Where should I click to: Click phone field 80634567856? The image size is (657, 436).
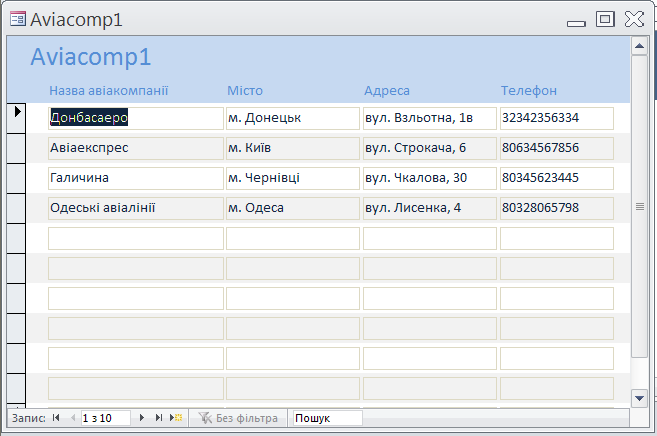pos(557,148)
